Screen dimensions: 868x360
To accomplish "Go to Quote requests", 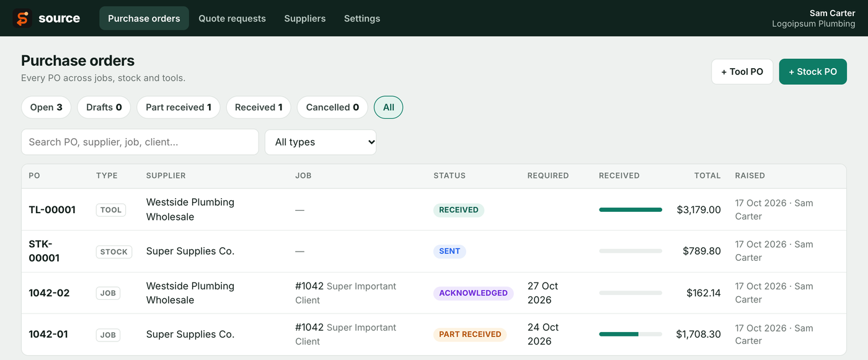I will (232, 19).
